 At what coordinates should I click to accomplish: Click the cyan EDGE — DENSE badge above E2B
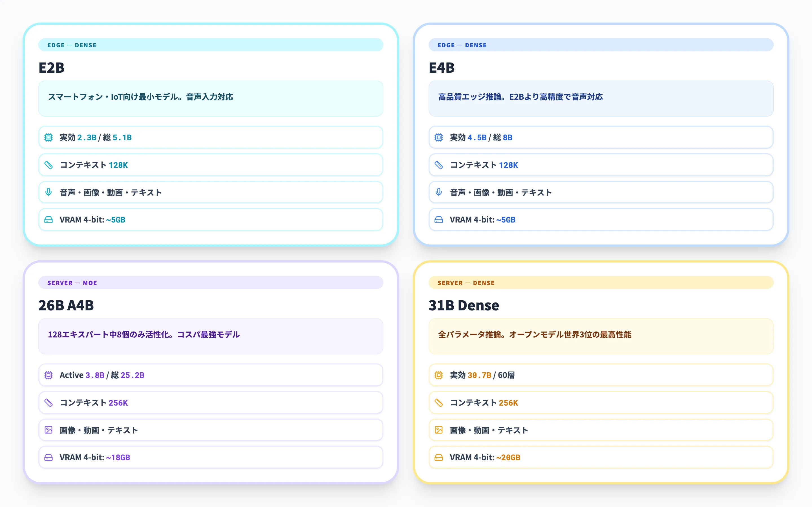[211, 45]
